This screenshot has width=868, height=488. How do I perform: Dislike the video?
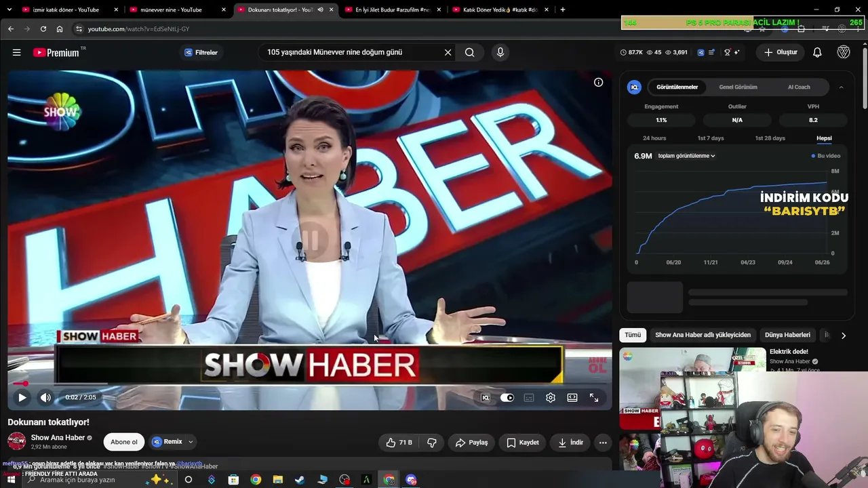pyautogui.click(x=432, y=443)
